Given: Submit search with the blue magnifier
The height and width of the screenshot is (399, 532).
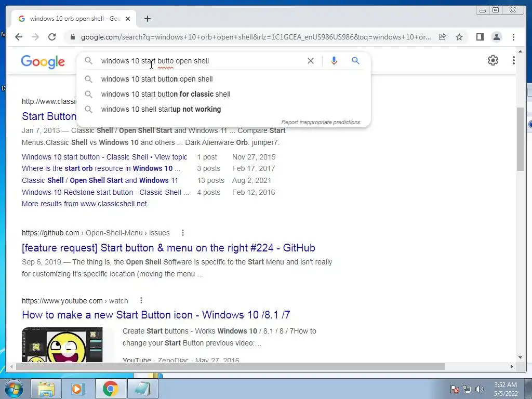Looking at the screenshot, I should (x=355, y=61).
